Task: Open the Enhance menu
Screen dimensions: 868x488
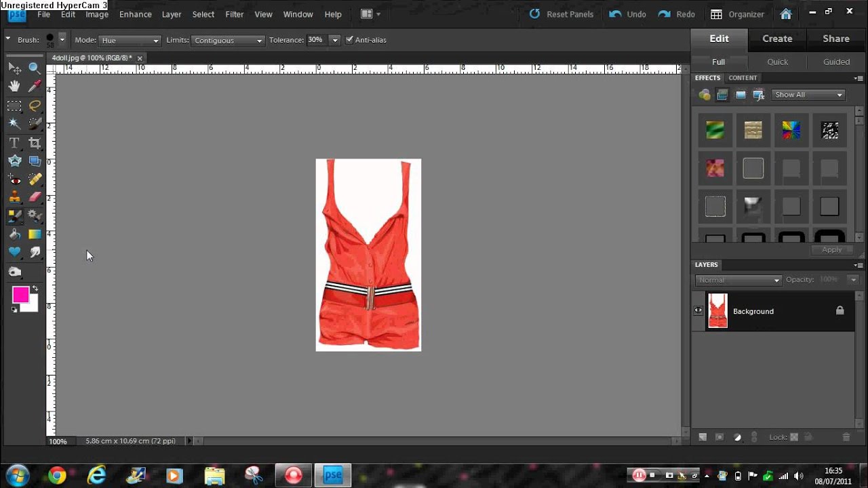Action: click(x=135, y=14)
